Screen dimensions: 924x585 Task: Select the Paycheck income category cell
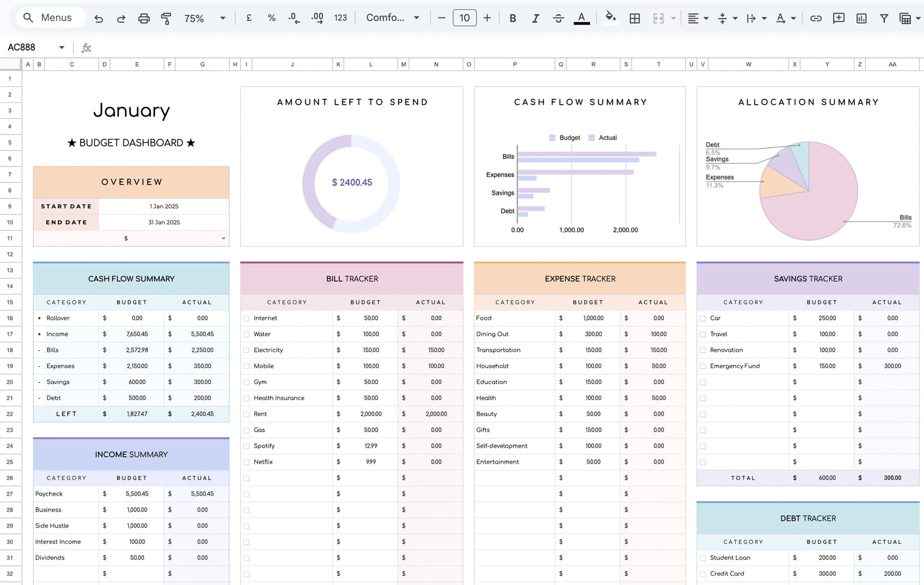click(x=66, y=494)
